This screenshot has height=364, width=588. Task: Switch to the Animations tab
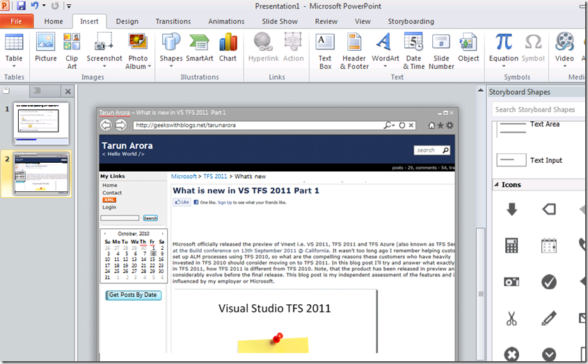click(226, 22)
